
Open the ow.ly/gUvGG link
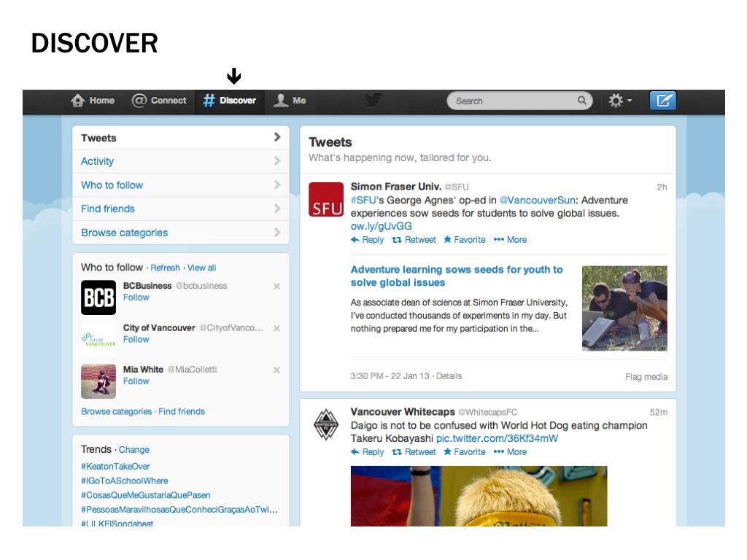381,227
